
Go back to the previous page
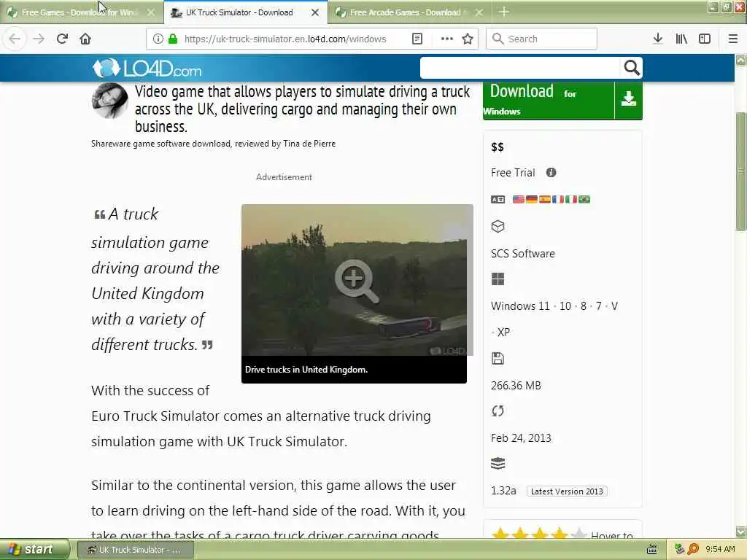[15, 39]
